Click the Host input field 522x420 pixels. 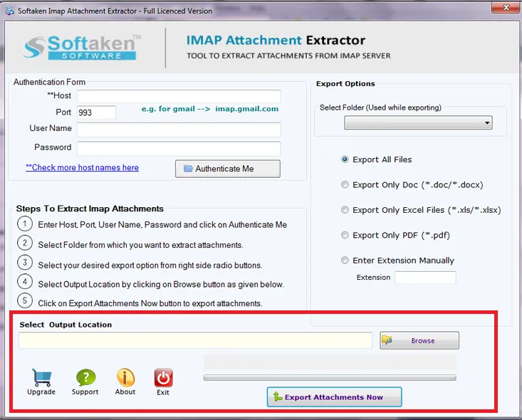179,96
